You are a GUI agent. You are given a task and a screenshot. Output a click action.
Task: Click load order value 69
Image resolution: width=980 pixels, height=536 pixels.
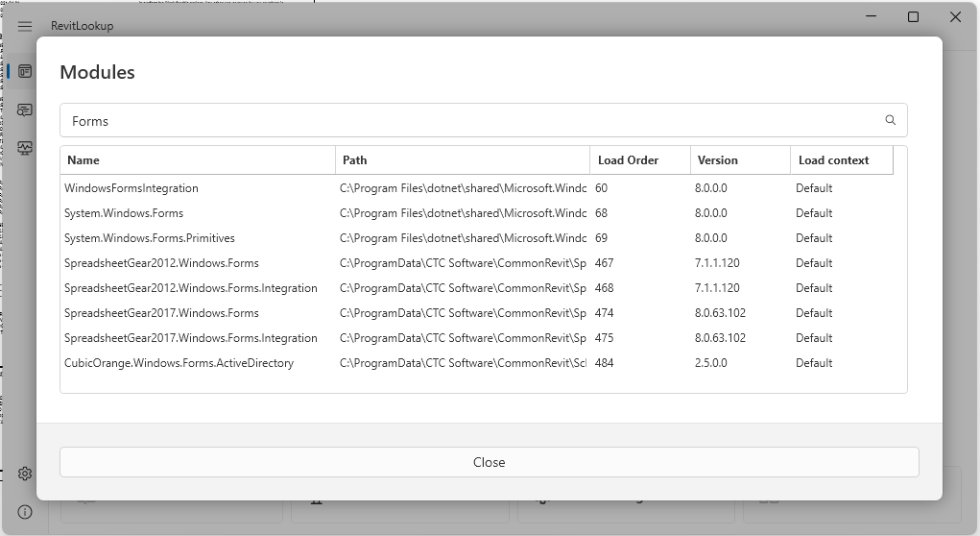click(x=601, y=238)
